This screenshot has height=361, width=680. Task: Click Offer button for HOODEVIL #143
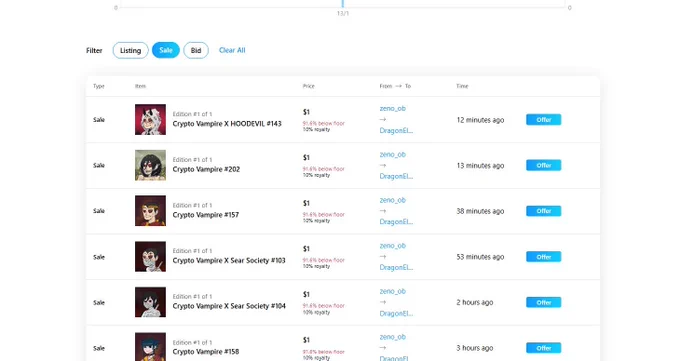coord(543,120)
